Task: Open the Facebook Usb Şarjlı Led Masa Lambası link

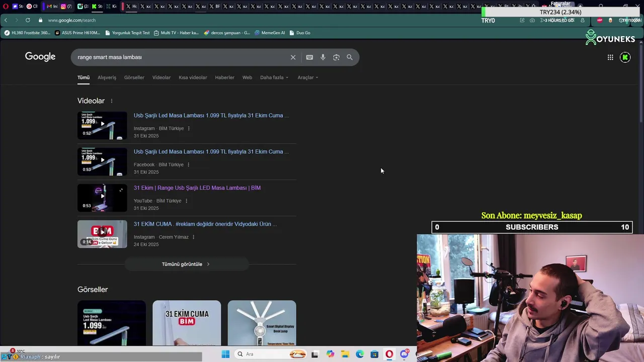Action: pos(211,152)
